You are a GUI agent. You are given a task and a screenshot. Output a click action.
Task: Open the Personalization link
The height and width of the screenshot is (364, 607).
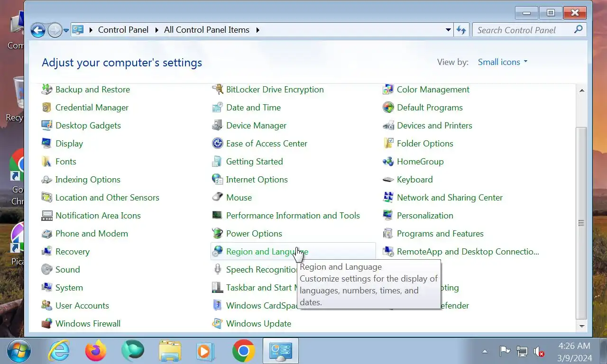425,215
